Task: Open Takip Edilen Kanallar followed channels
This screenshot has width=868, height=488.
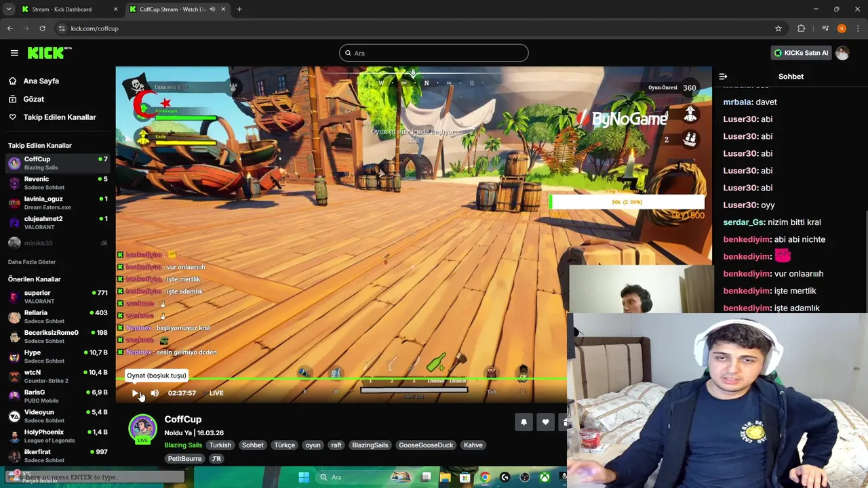Action: tap(60, 117)
